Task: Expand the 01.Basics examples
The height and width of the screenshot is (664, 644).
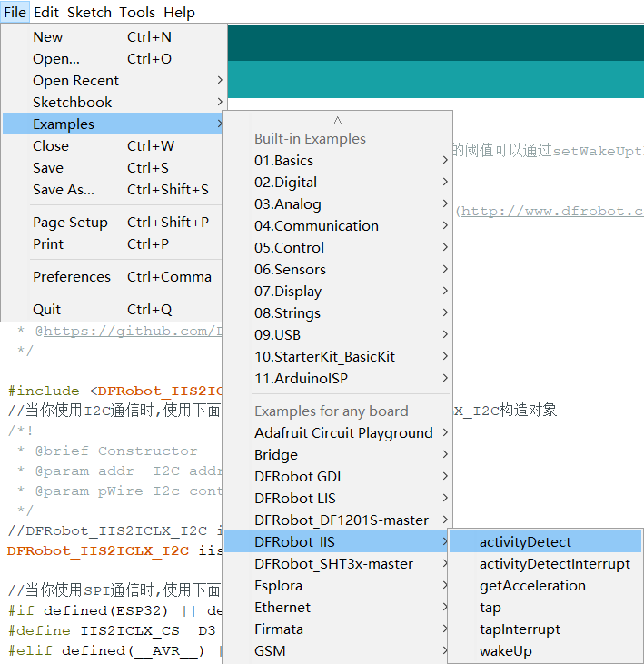Action: pos(338,161)
